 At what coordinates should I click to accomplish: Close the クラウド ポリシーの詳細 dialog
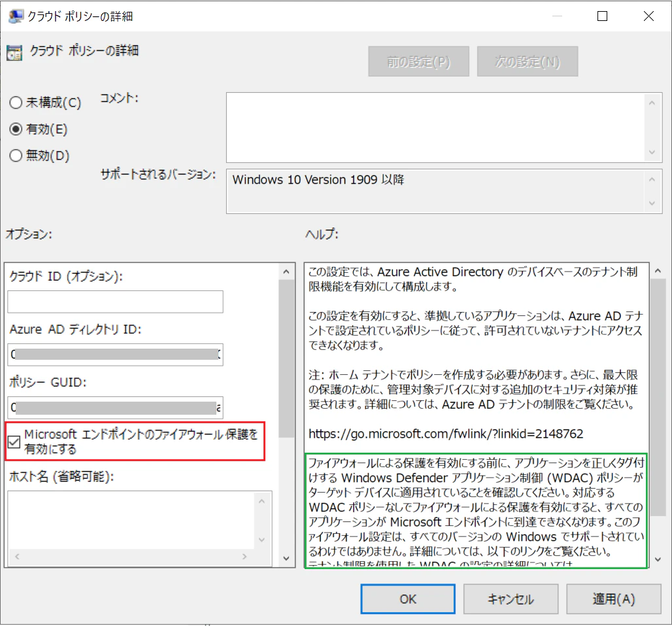(x=648, y=16)
